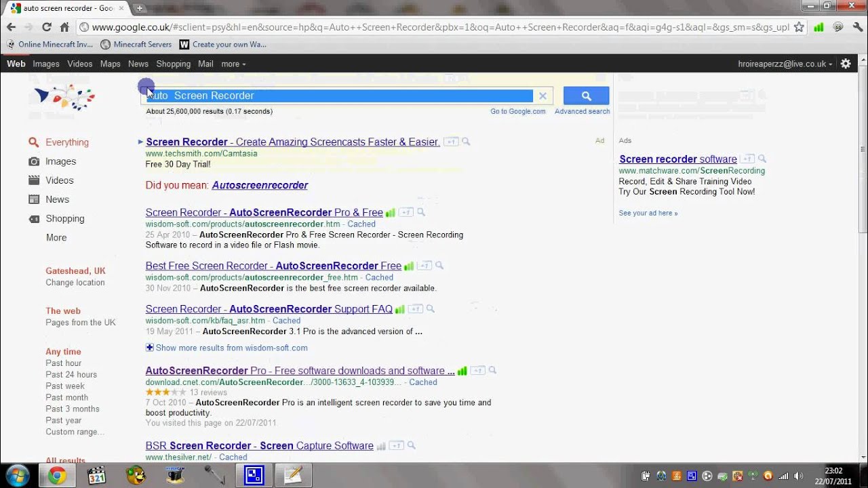
Task: Click the browser forward arrow
Action: pos(28,27)
